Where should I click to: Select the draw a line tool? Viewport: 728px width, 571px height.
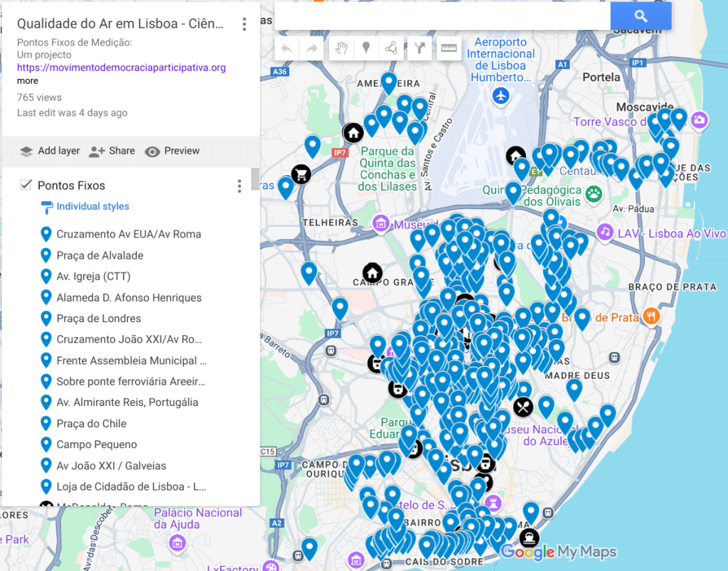point(391,48)
